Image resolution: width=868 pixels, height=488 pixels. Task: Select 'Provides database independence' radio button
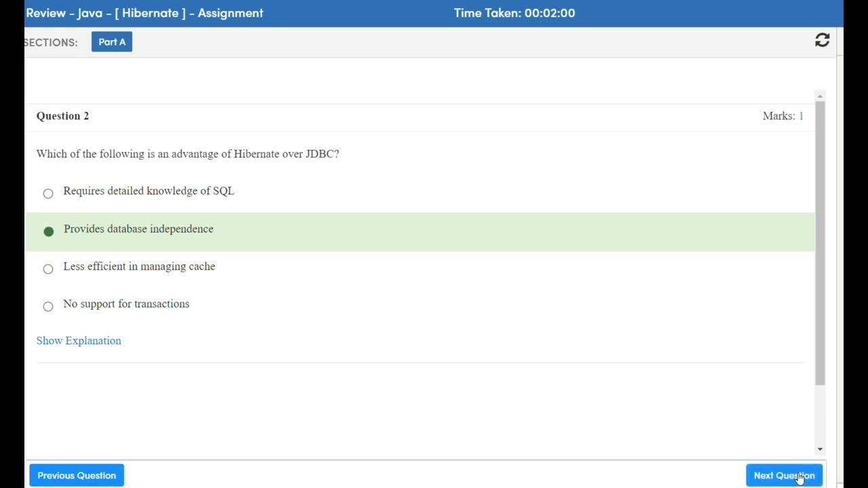(x=49, y=231)
